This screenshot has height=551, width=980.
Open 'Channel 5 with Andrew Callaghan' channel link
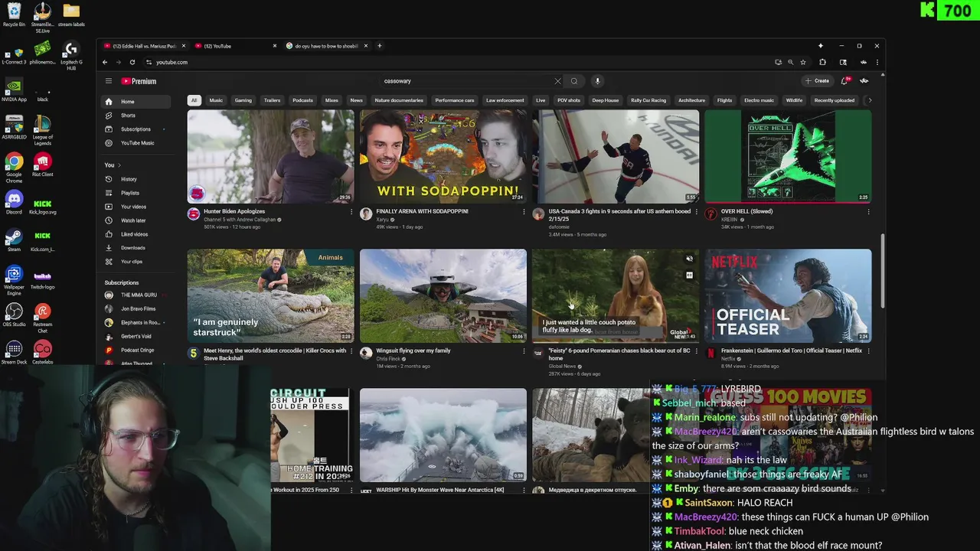(240, 220)
